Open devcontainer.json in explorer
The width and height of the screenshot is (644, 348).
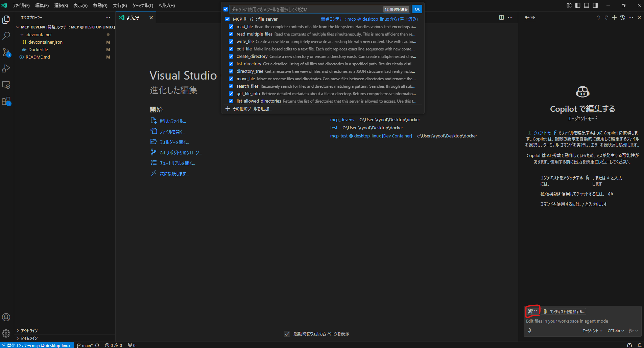(45, 42)
